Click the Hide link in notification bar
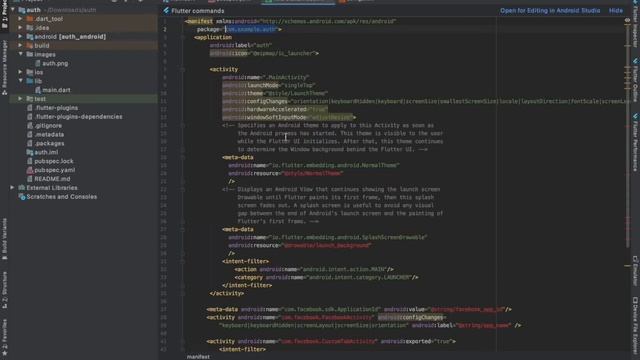640x360 pixels. (x=616, y=11)
